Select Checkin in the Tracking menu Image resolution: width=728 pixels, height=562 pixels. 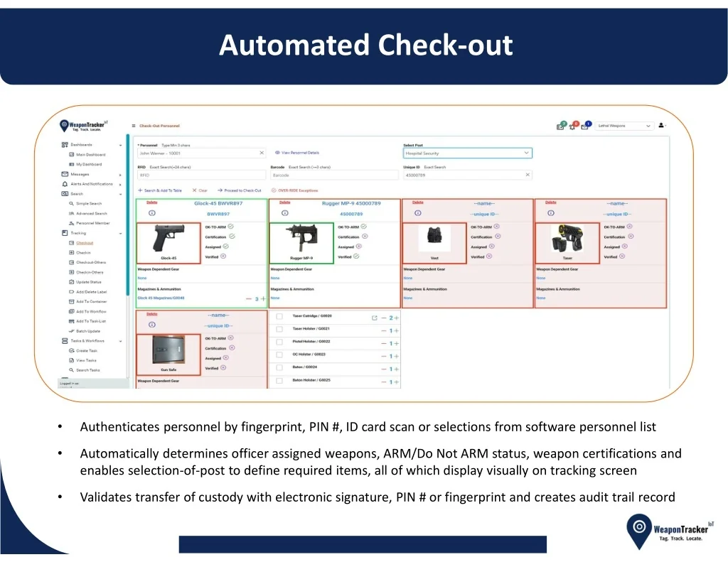coord(83,253)
